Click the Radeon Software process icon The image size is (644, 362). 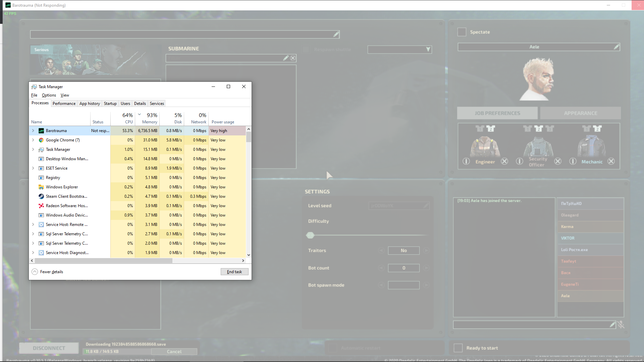point(41,206)
